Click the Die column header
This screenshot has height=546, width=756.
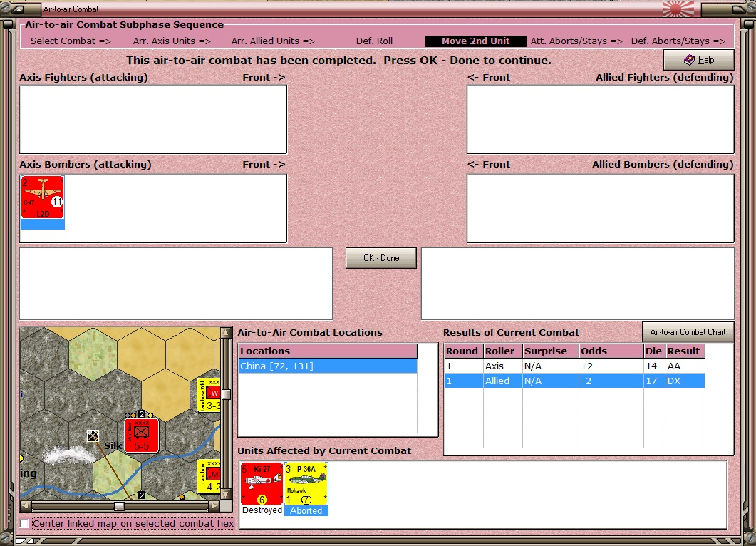click(x=654, y=351)
